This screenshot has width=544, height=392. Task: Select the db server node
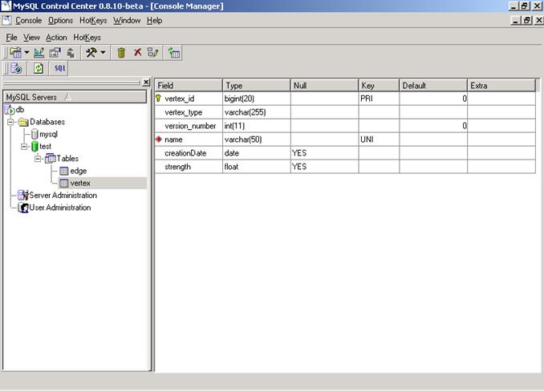click(x=20, y=110)
